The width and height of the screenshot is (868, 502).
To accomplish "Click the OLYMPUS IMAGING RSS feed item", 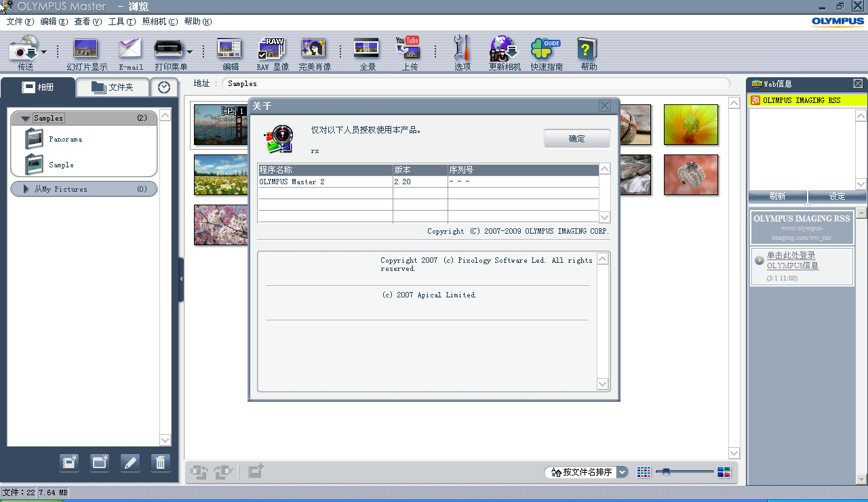I will click(808, 100).
